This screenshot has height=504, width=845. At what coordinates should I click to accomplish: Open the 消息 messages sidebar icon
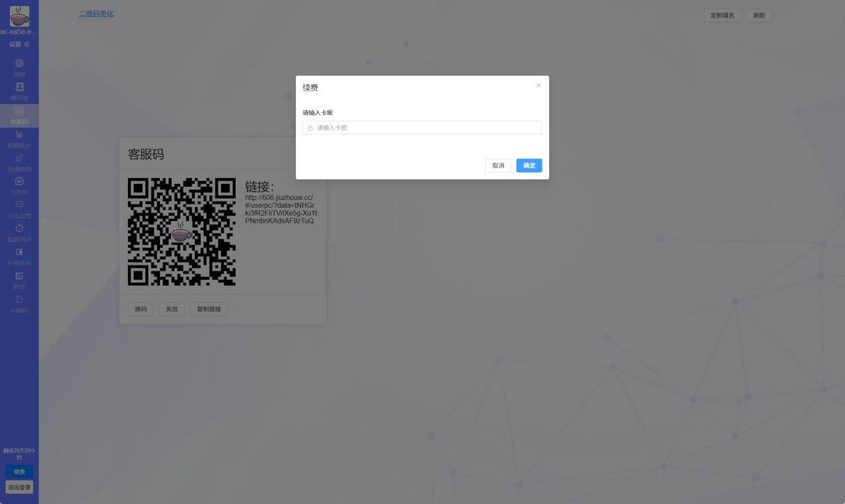(x=19, y=63)
